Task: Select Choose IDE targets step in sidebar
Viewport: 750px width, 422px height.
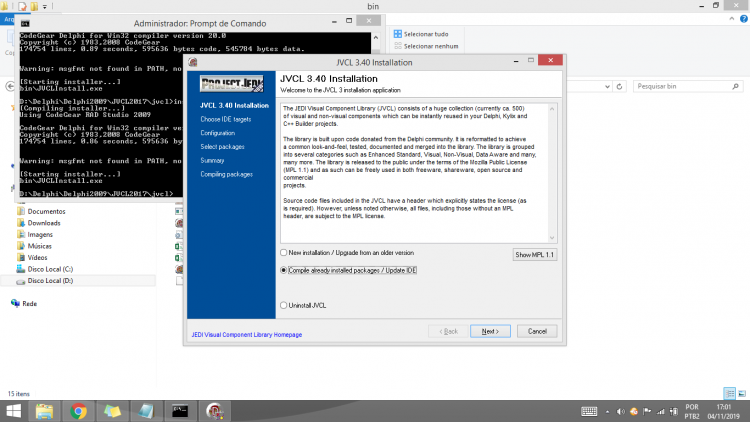Action: tap(226, 119)
